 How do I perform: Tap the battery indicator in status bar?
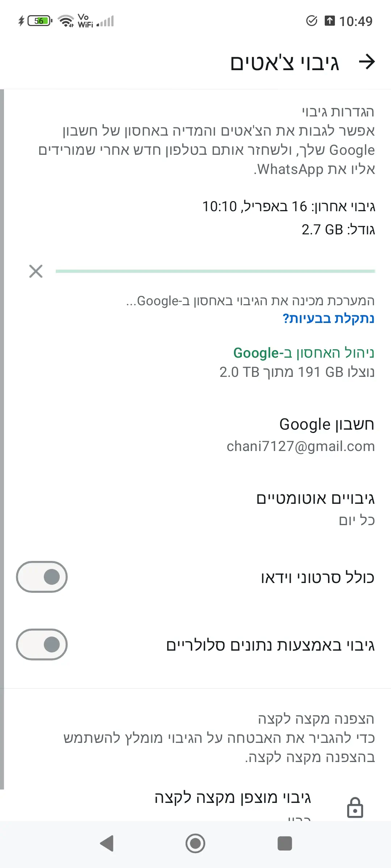(x=40, y=21)
